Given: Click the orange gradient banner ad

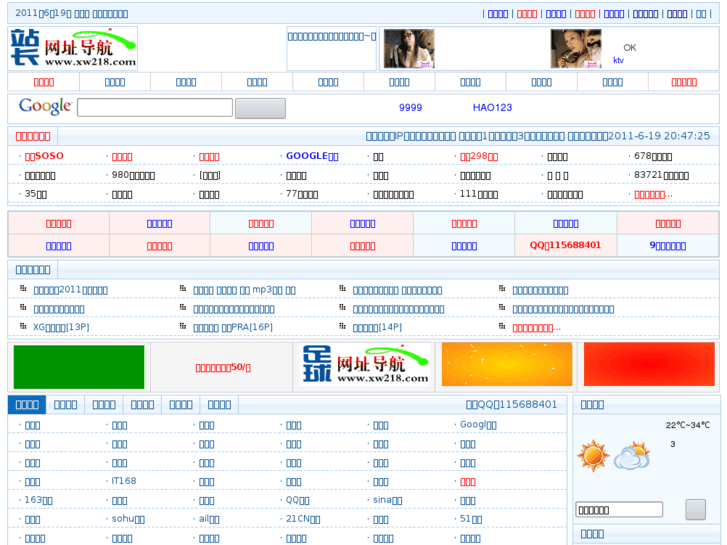Looking at the screenshot, I should click(507, 365).
